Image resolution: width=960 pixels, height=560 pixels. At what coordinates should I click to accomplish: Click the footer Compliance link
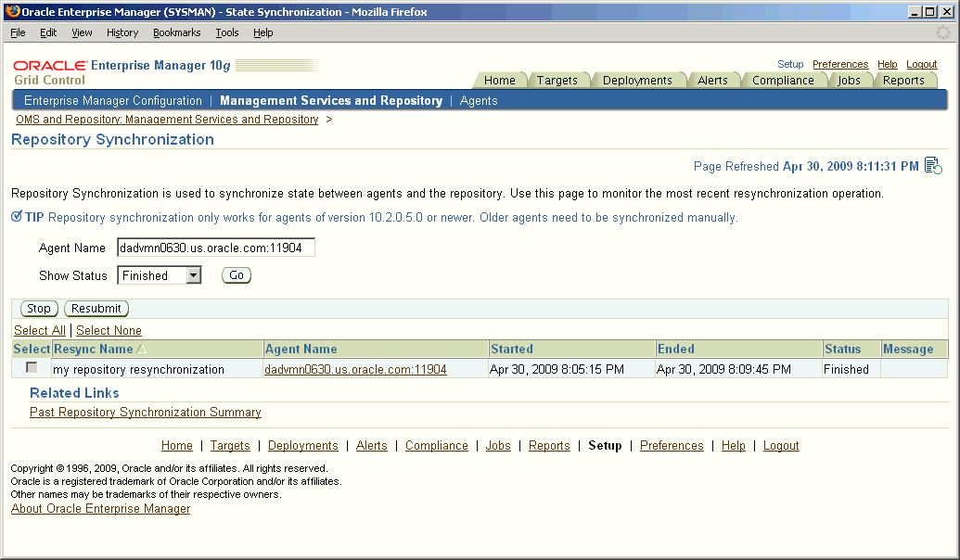[437, 446]
